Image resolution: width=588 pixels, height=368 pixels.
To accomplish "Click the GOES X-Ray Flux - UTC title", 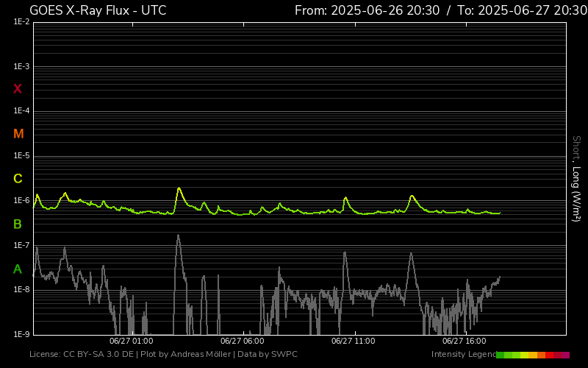I will pyautogui.click(x=98, y=10).
